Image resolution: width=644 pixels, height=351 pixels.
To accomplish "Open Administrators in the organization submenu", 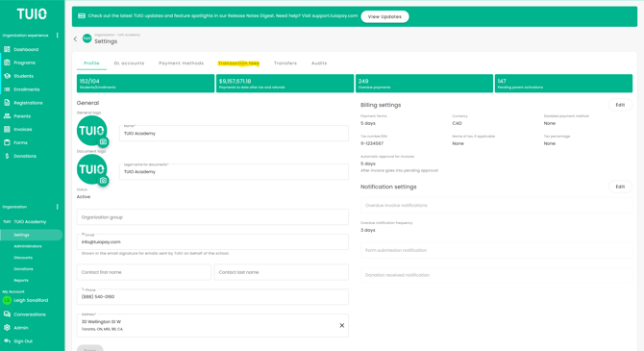I will pyautogui.click(x=28, y=246).
